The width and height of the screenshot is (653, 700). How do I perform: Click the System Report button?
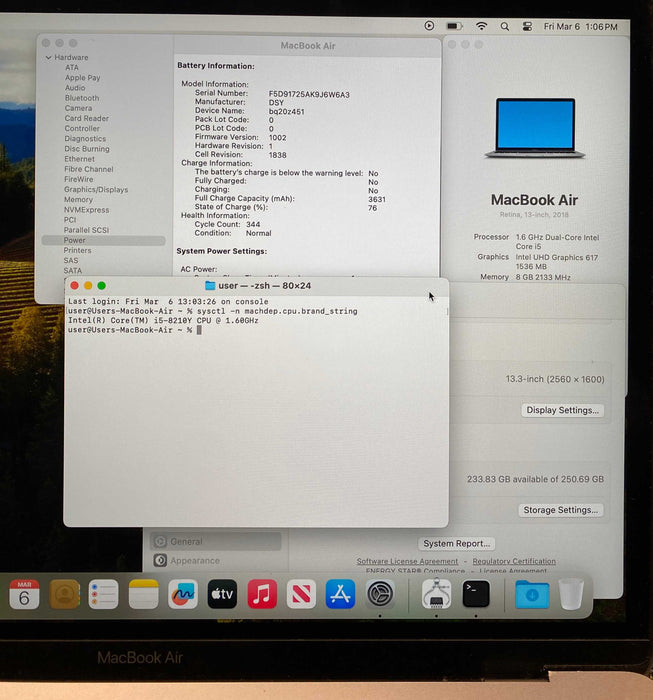coord(457,544)
